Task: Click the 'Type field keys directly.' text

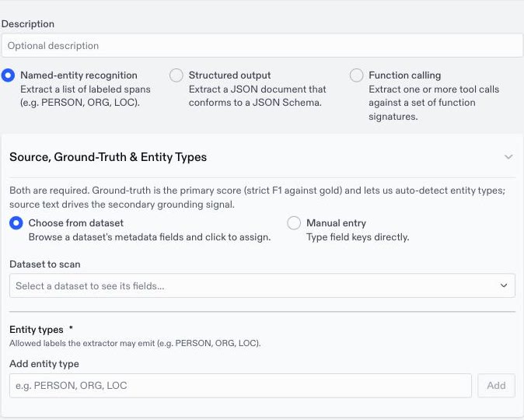Action: coord(358,237)
